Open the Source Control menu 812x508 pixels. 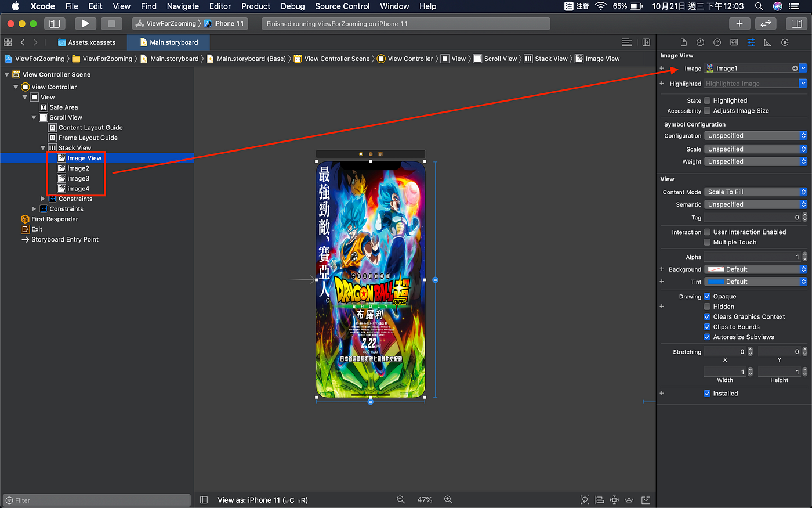click(342, 6)
